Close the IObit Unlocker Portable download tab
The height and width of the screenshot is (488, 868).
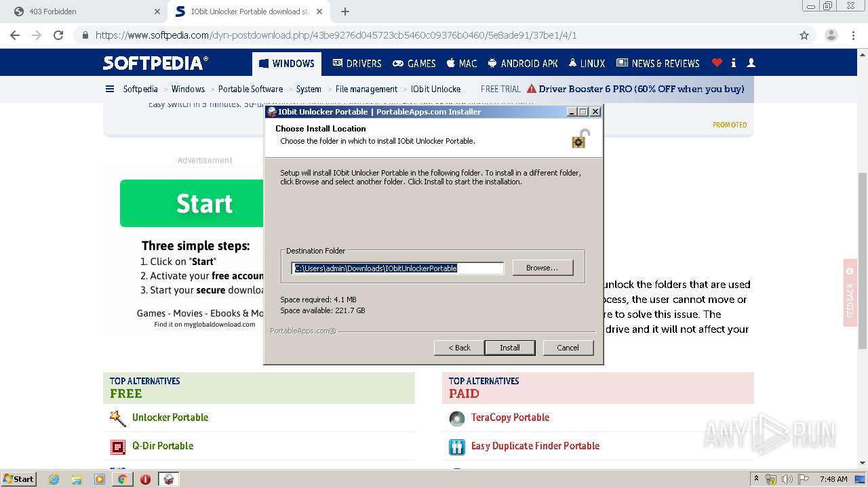coord(319,12)
